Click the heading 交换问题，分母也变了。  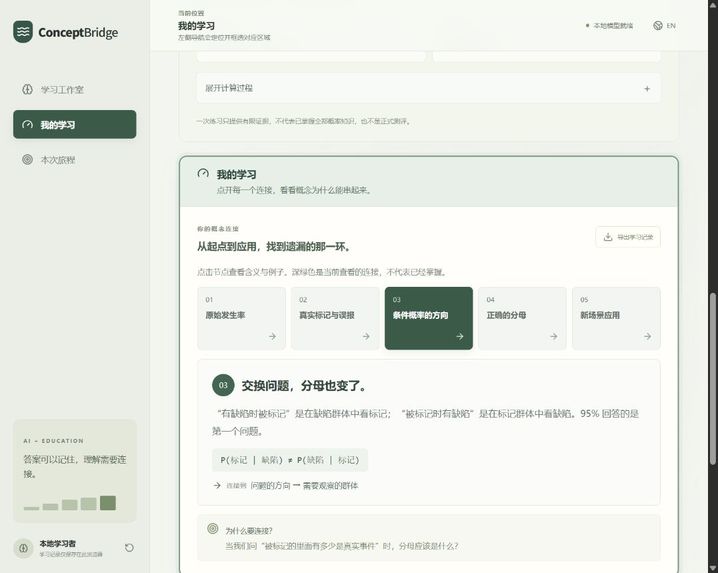point(305,386)
